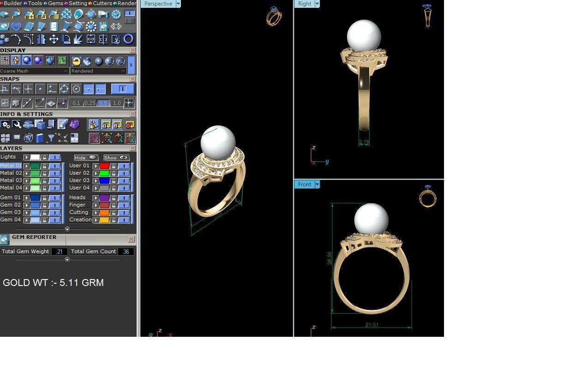Click the pear-shaped gem tool icon

tap(79, 14)
